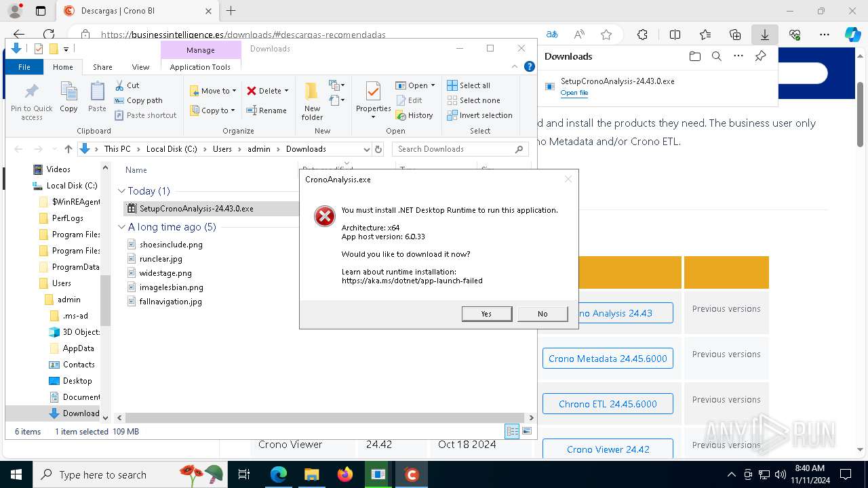Search downloads in Edge Downloads panel
This screenshot has width=868, height=488.
716,56
